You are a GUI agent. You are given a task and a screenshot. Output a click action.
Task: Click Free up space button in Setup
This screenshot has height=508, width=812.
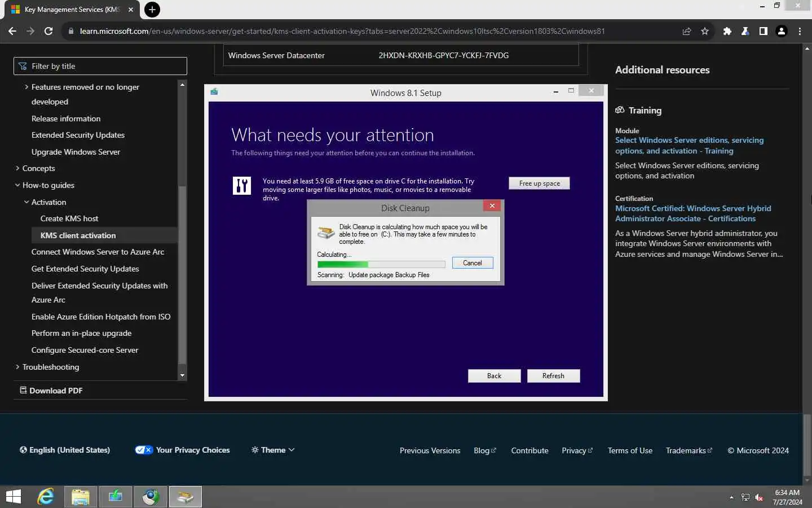click(x=539, y=183)
